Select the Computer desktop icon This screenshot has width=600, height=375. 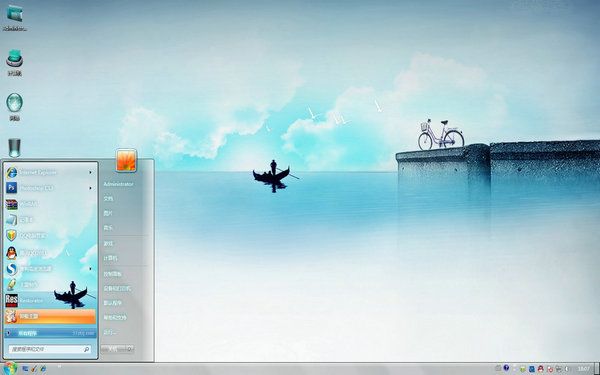tap(15, 62)
